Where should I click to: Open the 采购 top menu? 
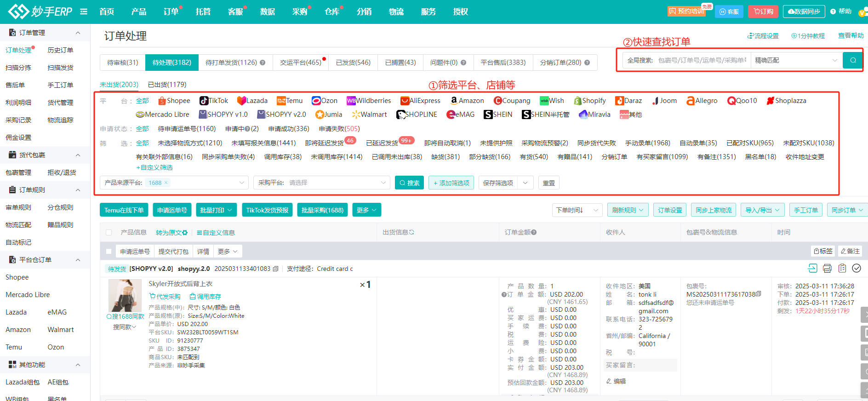click(300, 11)
